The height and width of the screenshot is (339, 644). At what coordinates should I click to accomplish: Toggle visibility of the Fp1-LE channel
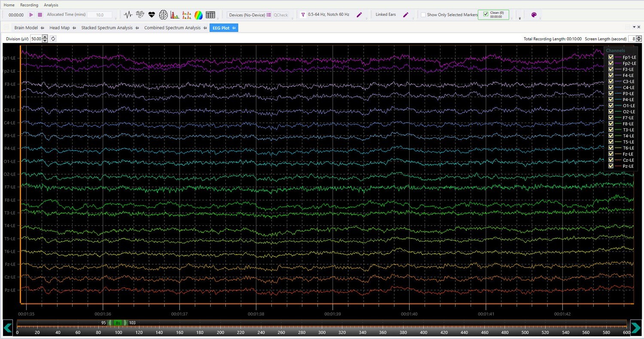[x=611, y=57]
